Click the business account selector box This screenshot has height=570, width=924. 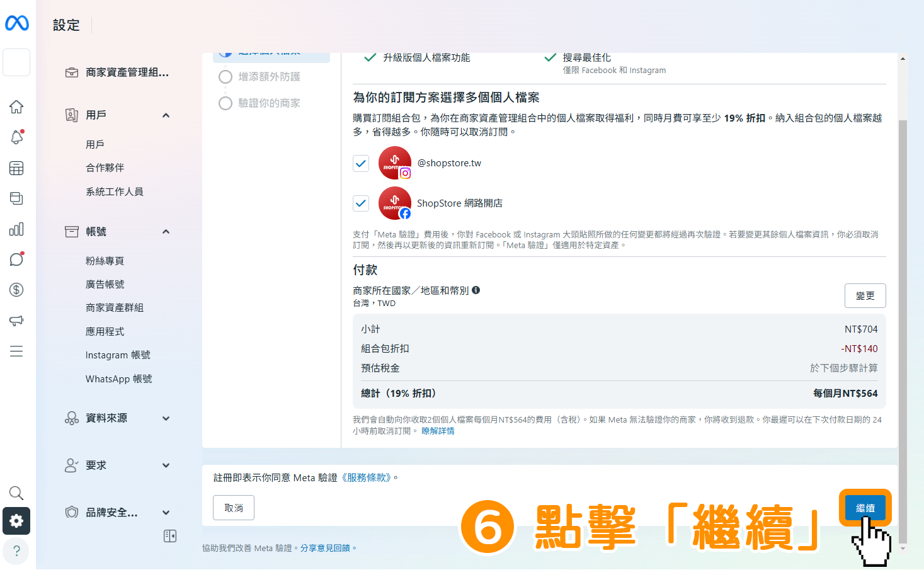[16, 62]
